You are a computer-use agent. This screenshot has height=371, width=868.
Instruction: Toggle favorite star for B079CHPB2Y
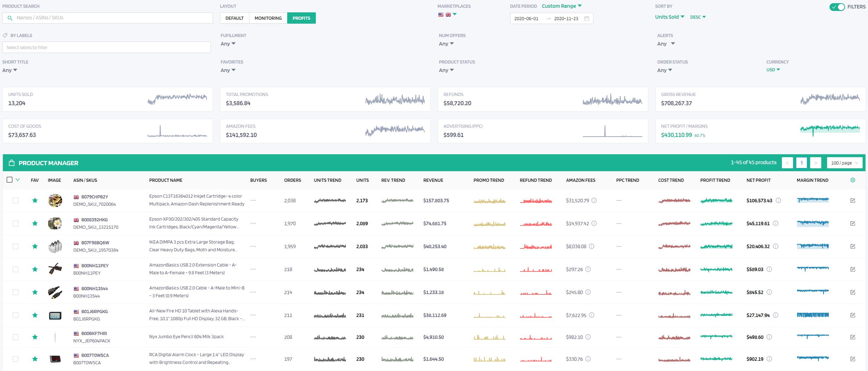point(35,201)
